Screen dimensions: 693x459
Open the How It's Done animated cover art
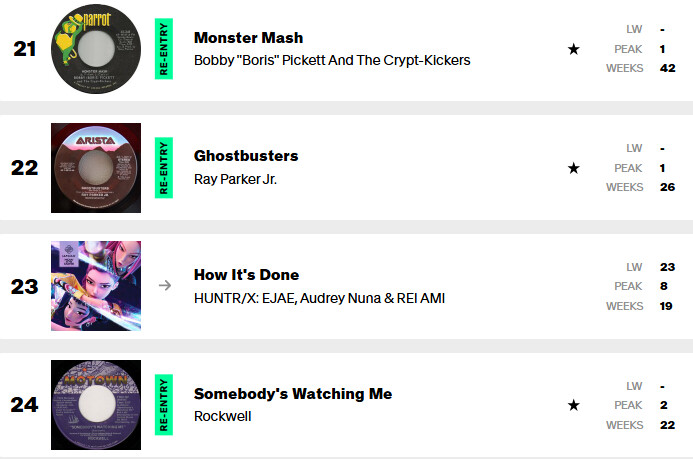(x=96, y=286)
